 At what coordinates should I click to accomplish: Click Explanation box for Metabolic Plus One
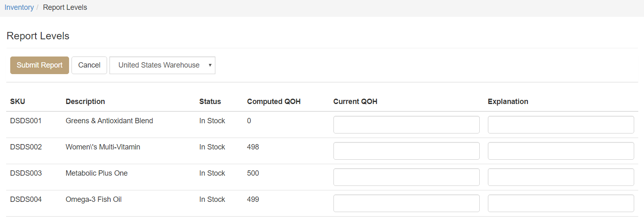(561, 177)
